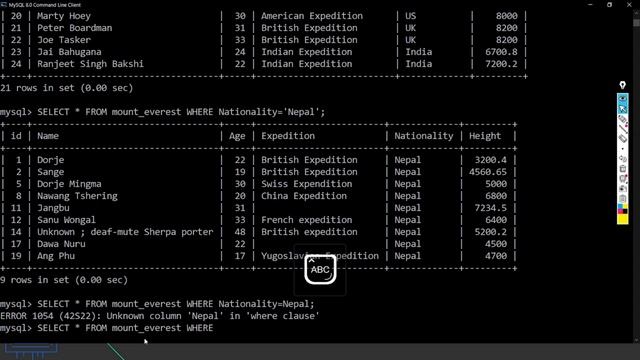This screenshot has width=640, height=360.
Task: Click the trash clear-all icon in annotation toolbar
Action: point(622,169)
